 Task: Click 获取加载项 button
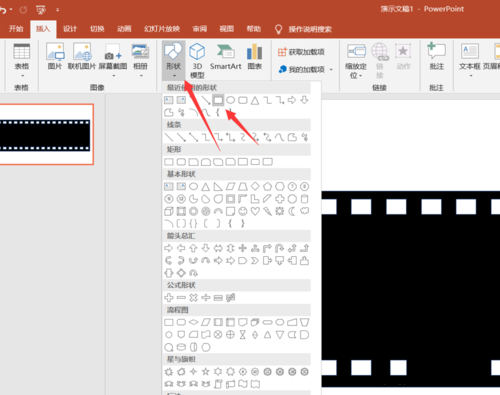(x=301, y=52)
